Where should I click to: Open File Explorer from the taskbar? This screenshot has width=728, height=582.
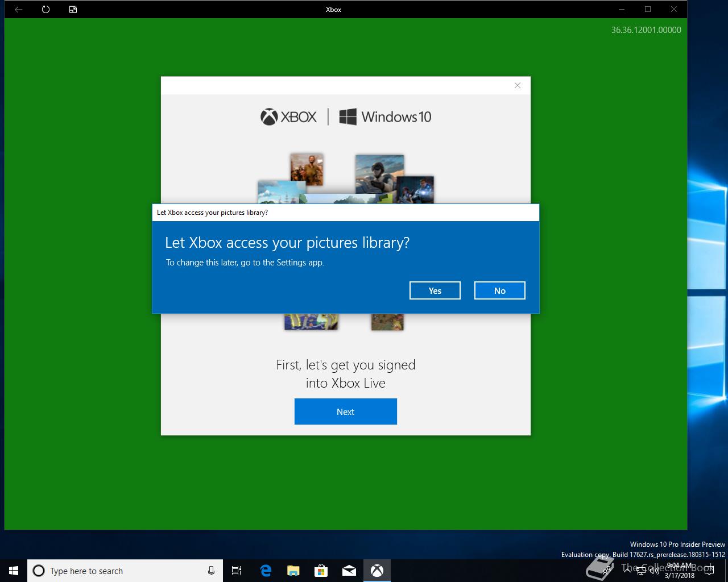[x=293, y=571]
